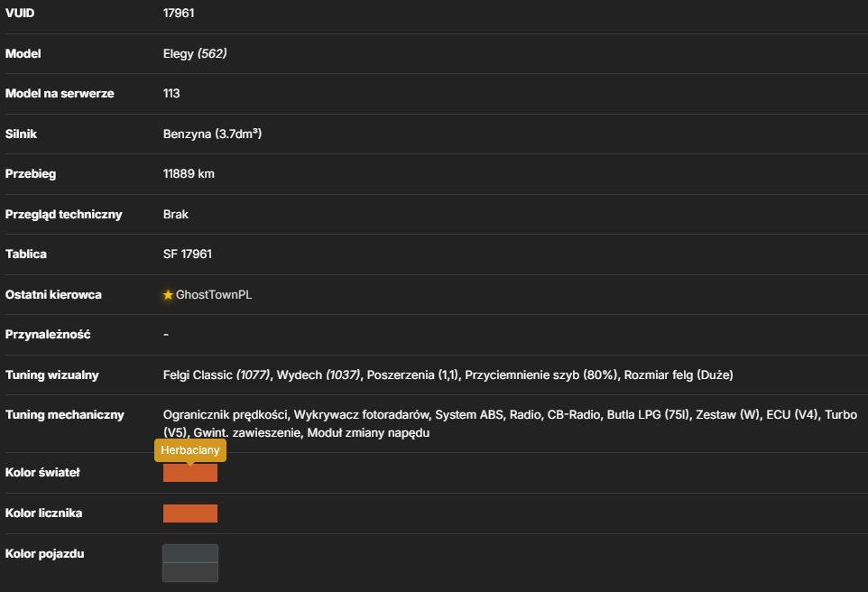Click the Herbaciany tooltip label
Screen dimensions: 868x592
tap(189, 450)
